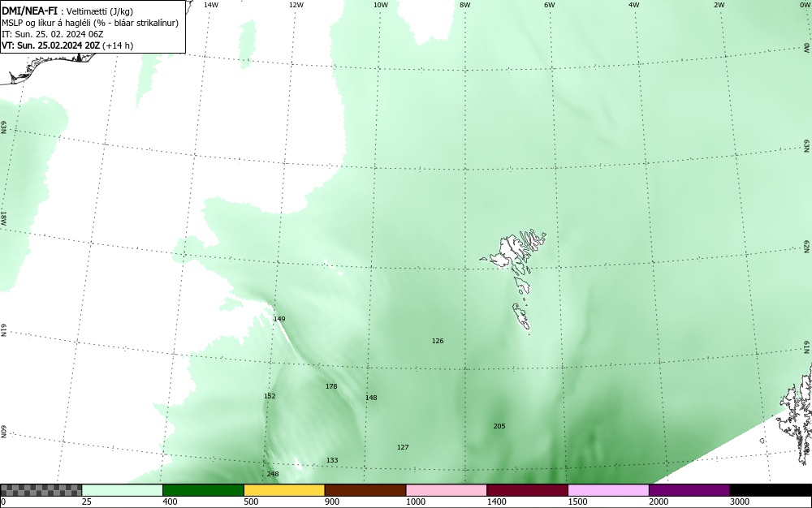This screenshot has height=508, width=812.
Task: Select the light green 25–400 legend swatch
Action: [x=123, y=490]
